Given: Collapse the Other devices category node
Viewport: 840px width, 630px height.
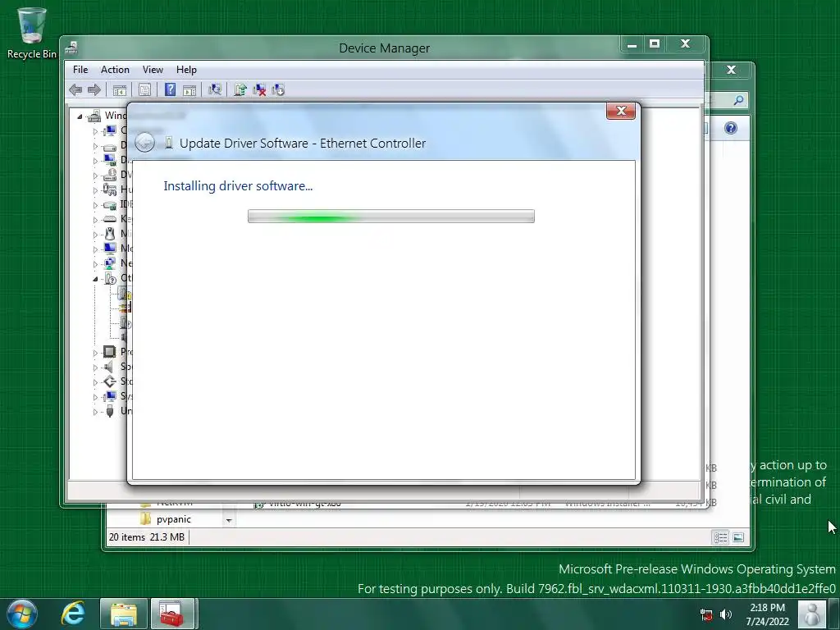Looking at the screenshot, I should 95,279.
